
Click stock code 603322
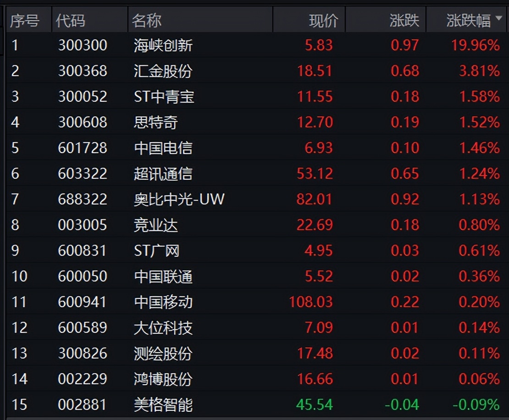83,174
